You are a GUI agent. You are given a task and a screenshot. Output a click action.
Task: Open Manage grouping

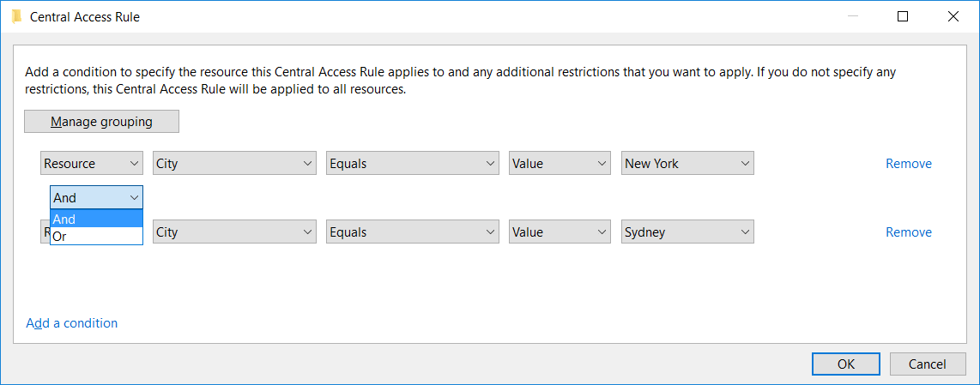pos(102,121)
